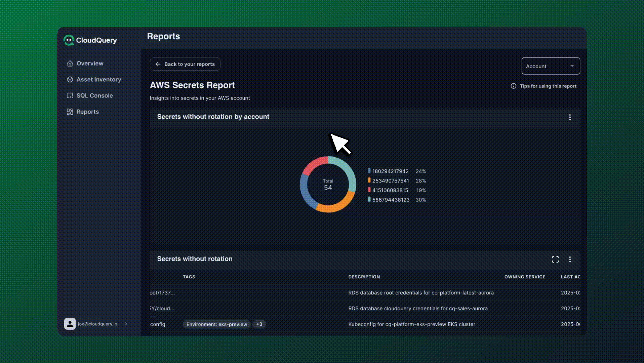Viewport: 644px width, 363px height.
Task: Click the SQL Console icon
Action: click(x=70, y=96)
